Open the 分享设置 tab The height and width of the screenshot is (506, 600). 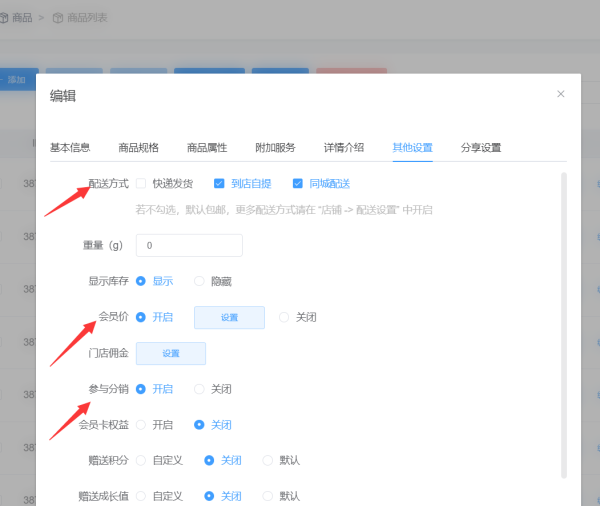pos(481,147)
